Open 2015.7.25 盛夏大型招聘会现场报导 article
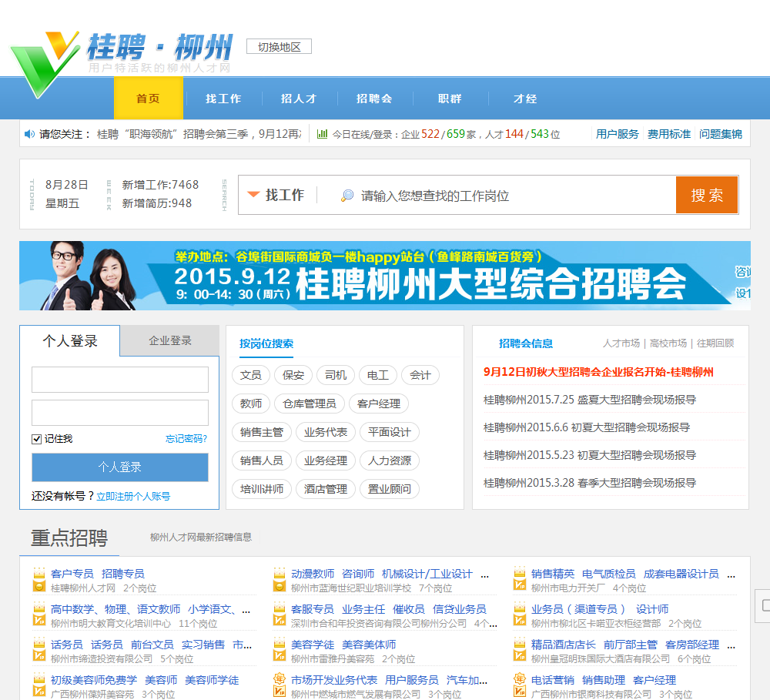770x700 pixels. click(589, 400)
